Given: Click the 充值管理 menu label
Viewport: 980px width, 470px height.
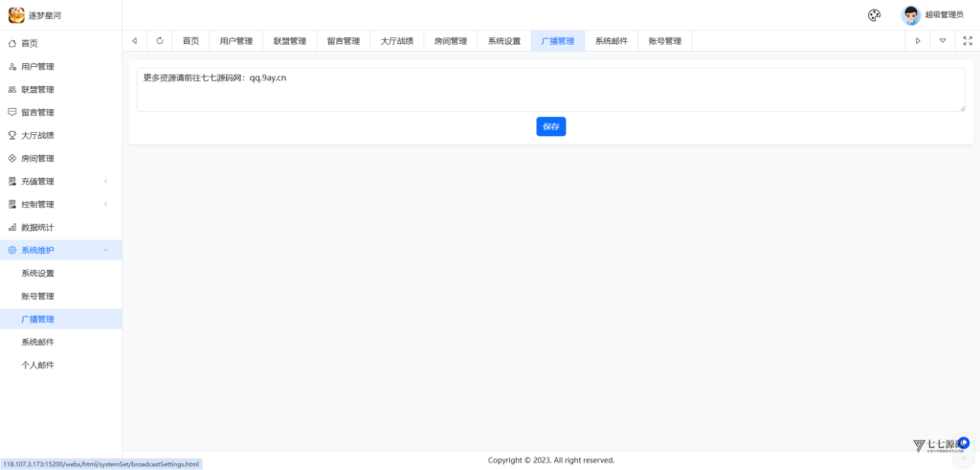Looking at the screenshot, I should pyautogui.click(x=38, y=181).
